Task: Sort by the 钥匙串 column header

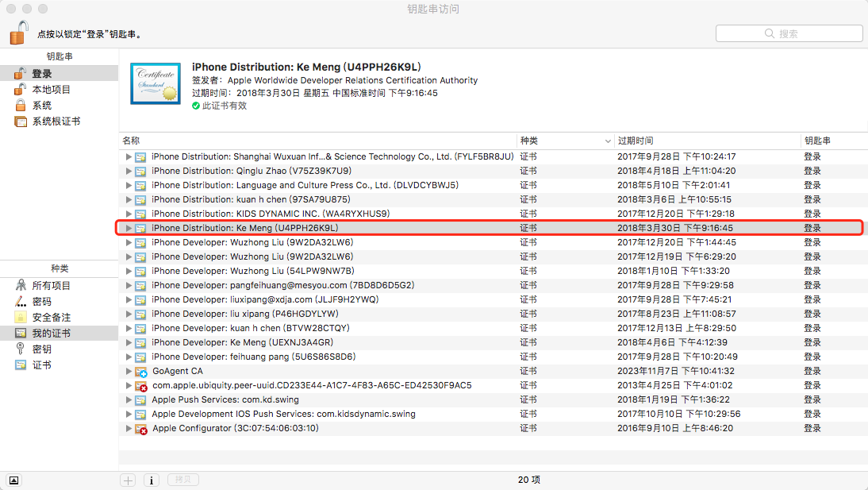Action: (834, 141)
